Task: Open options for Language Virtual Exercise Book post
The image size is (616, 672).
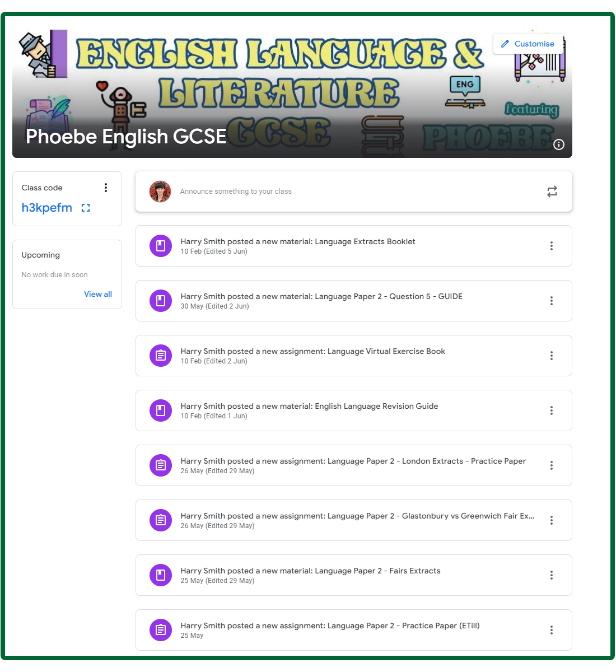Action: pyautogui.click(x=552, y=356)
